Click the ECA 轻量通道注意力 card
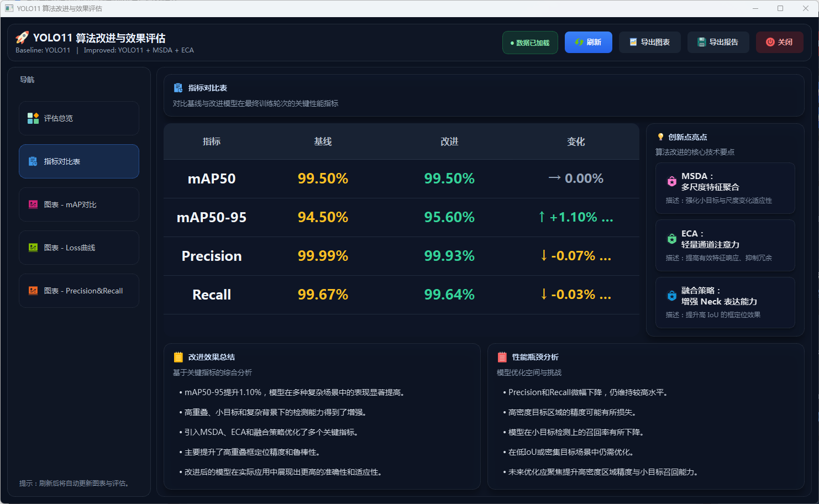 (725, 245)
